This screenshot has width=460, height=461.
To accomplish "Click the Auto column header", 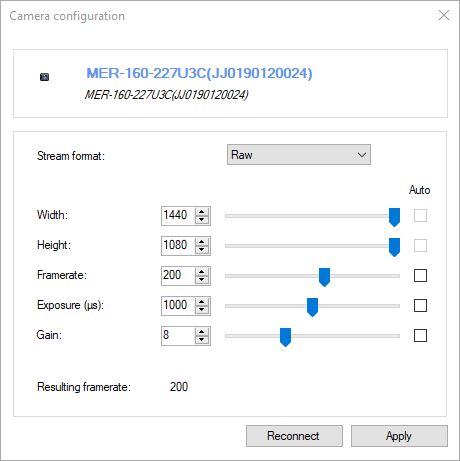I will 420,190.
